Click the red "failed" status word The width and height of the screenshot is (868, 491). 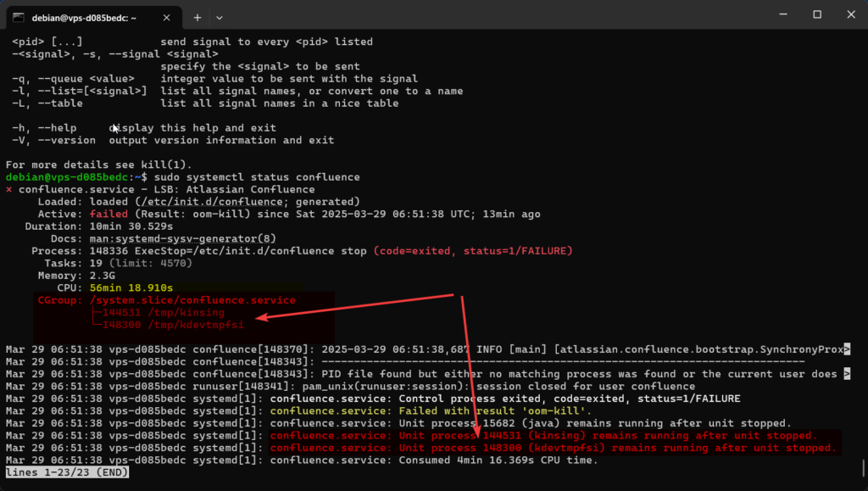(x=108, y=214)
